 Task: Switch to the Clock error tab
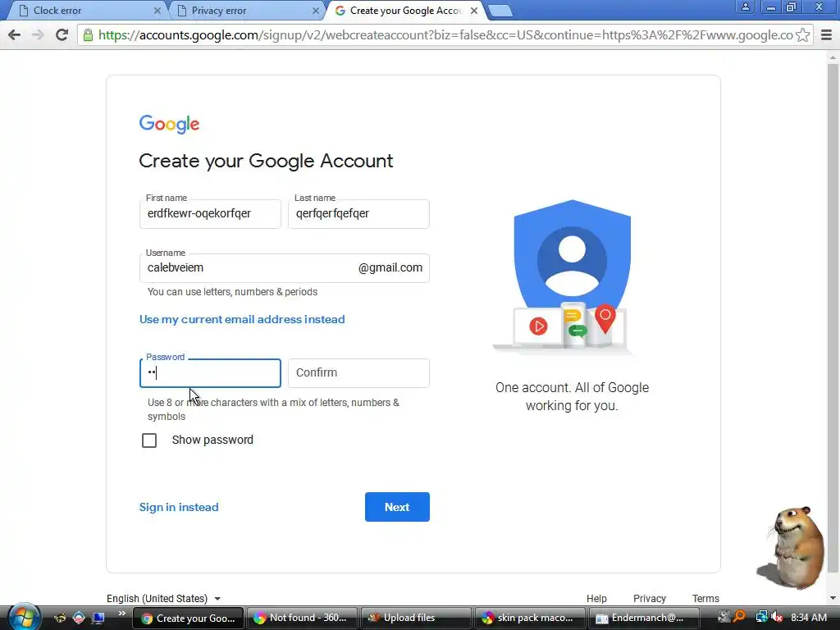(x=85, y=11)
